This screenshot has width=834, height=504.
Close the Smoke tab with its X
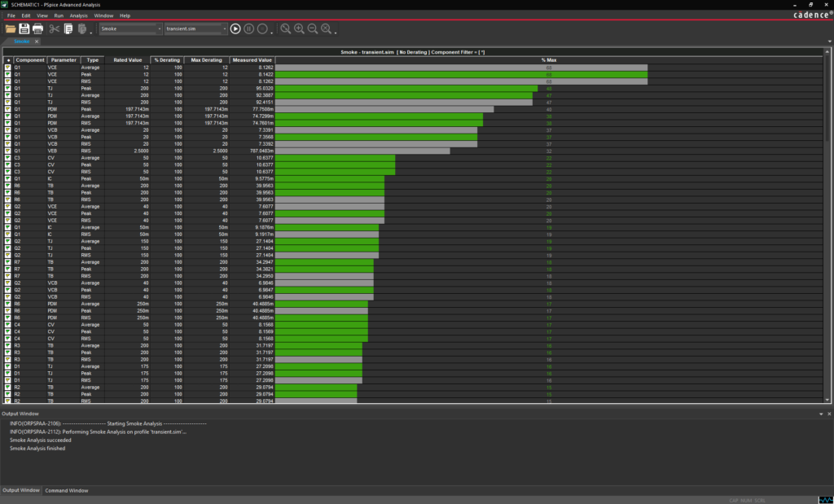[37, 42]
